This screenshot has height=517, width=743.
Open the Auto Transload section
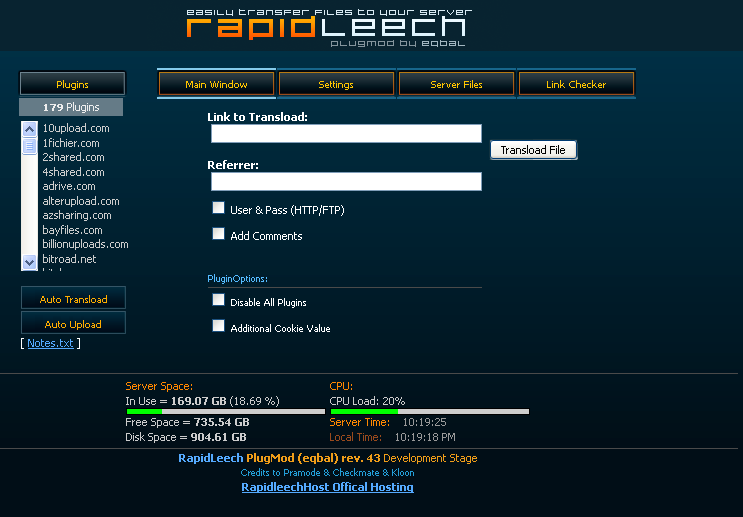73,299
